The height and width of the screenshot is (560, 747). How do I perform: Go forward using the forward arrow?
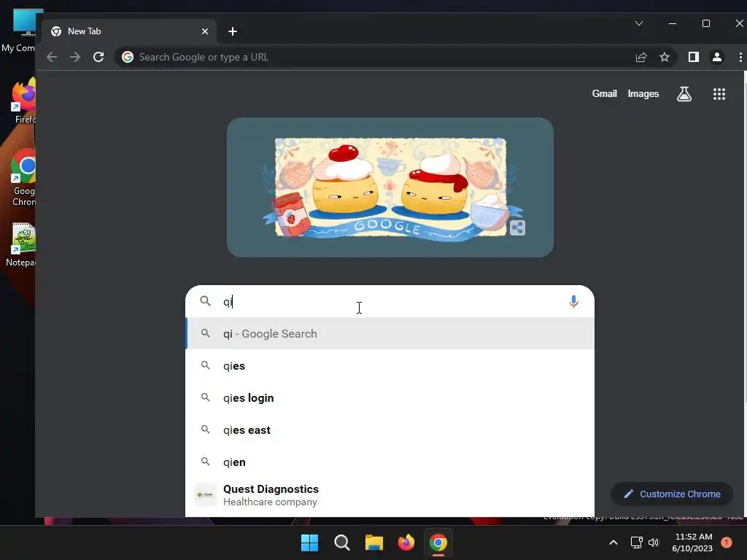(x=75, y=57)
